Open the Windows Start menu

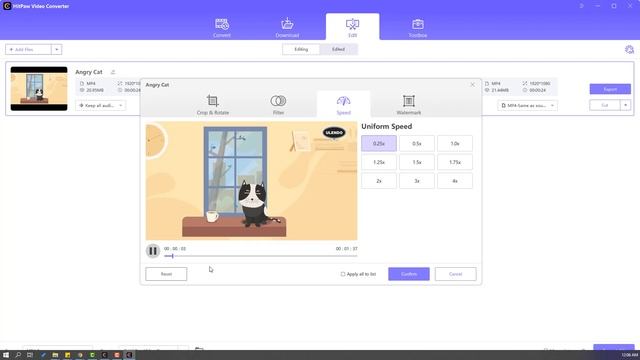6,355
